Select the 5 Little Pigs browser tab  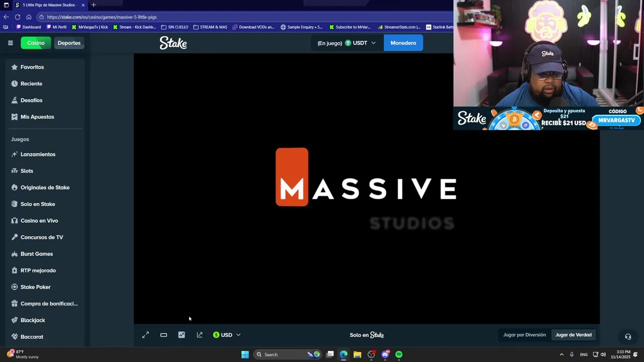[x=49, y=5]
